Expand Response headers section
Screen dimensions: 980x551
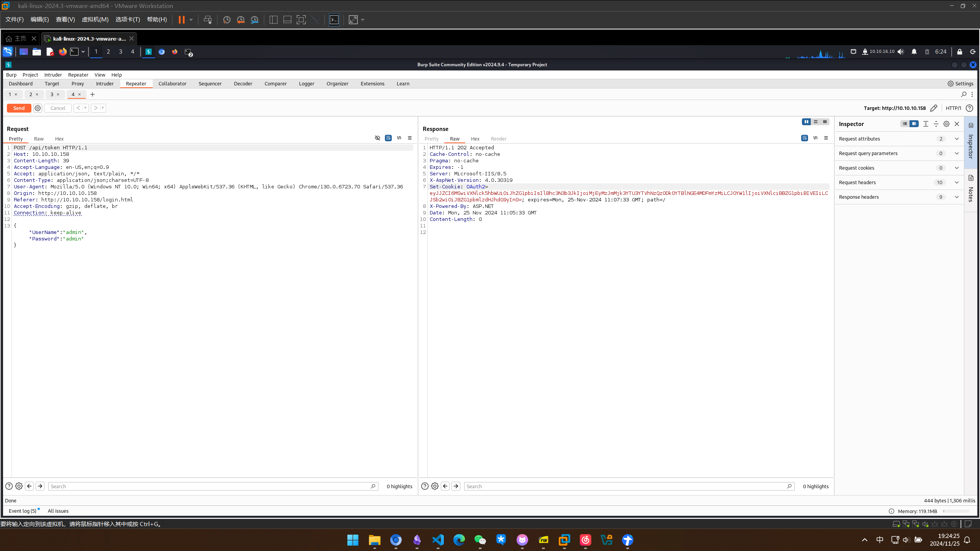pyautogui.click(x=956, y=197)
